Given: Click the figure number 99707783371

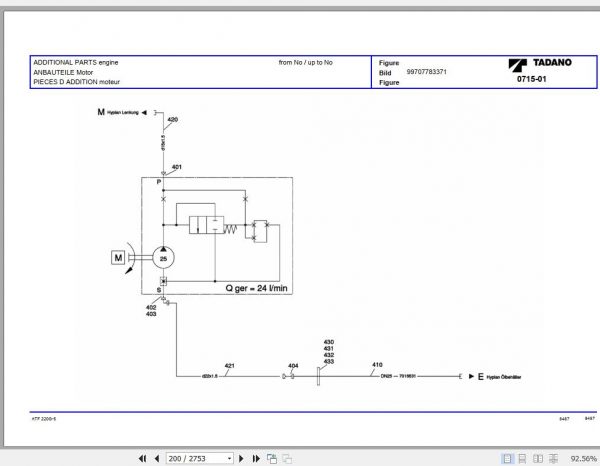Looking at the screenshot, I should [426, 72].
